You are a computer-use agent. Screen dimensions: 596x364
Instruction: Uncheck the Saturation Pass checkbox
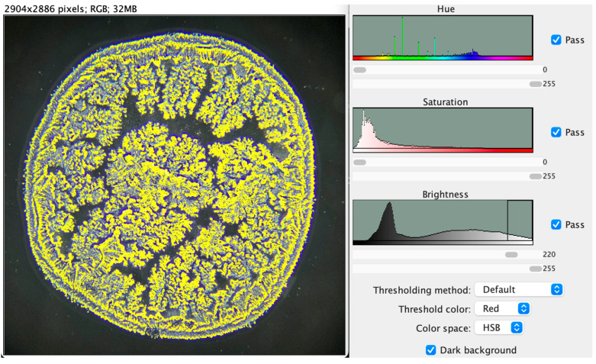pos(556,132)
